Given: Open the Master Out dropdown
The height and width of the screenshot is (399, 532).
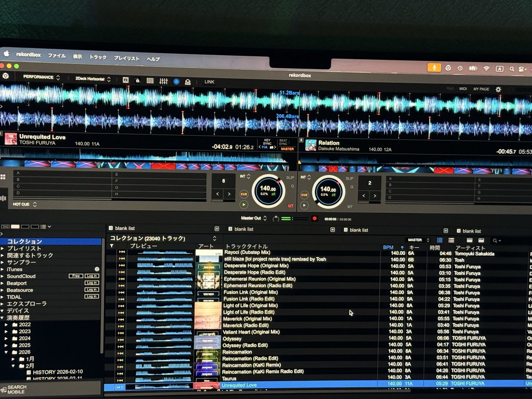Looking at the screenshot, I should (254, 218).
